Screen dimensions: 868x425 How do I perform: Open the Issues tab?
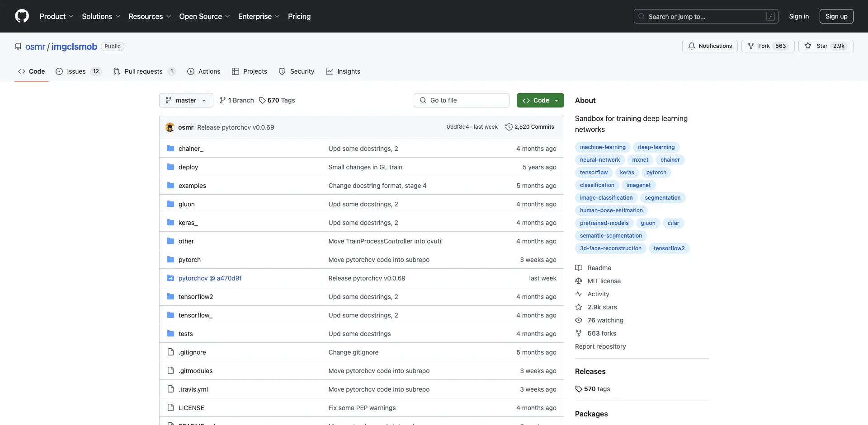(78, 71)
